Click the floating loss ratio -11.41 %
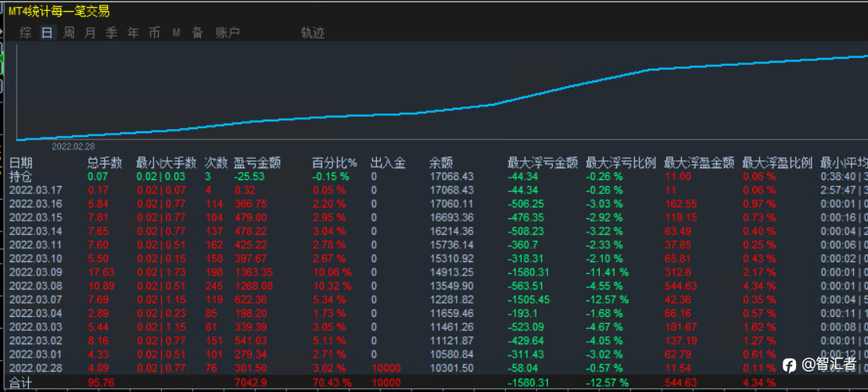Image resolution: width=868 pixels, height=392 pixels. 608,272
